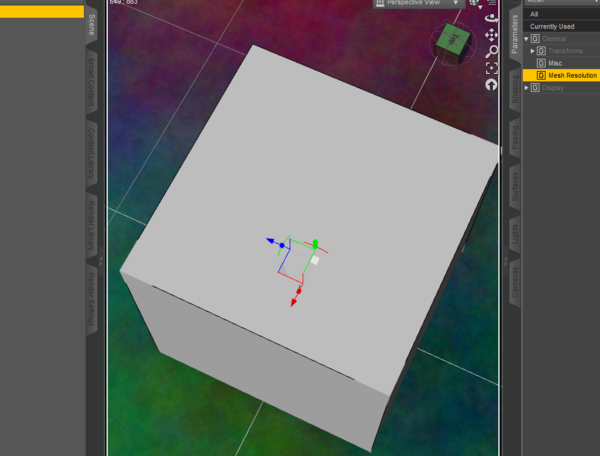Image resolution: width=600 pixels, height=456 pixels.
Task: Click the viewport options menu icon
Action: click(x=492, y=3)
